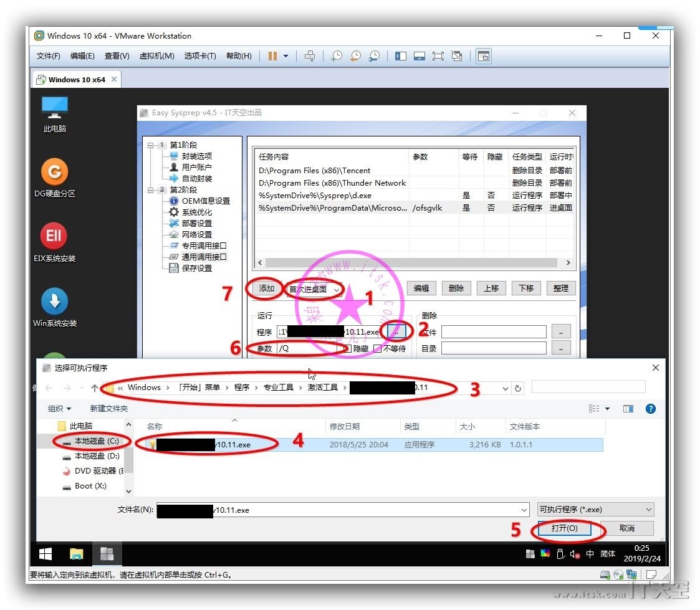700x610 pixels.
Task: Click the VMware console view icon
Action: (484, 56)
